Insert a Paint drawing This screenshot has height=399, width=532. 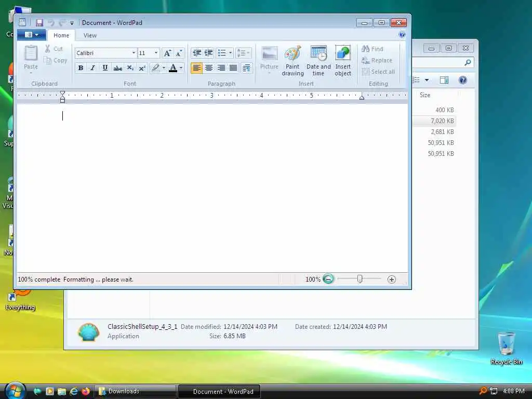tap(292, 61)
